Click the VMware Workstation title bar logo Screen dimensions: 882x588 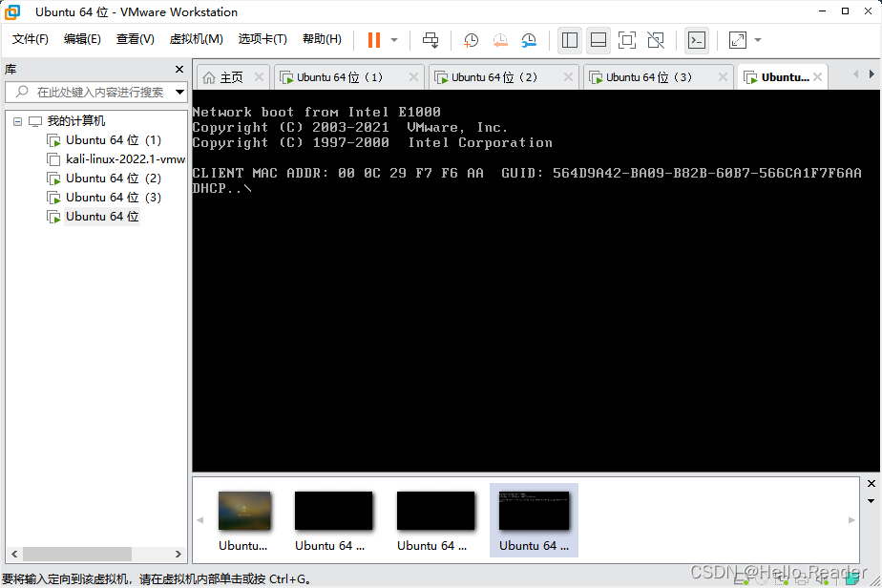(x=12, y=11)
